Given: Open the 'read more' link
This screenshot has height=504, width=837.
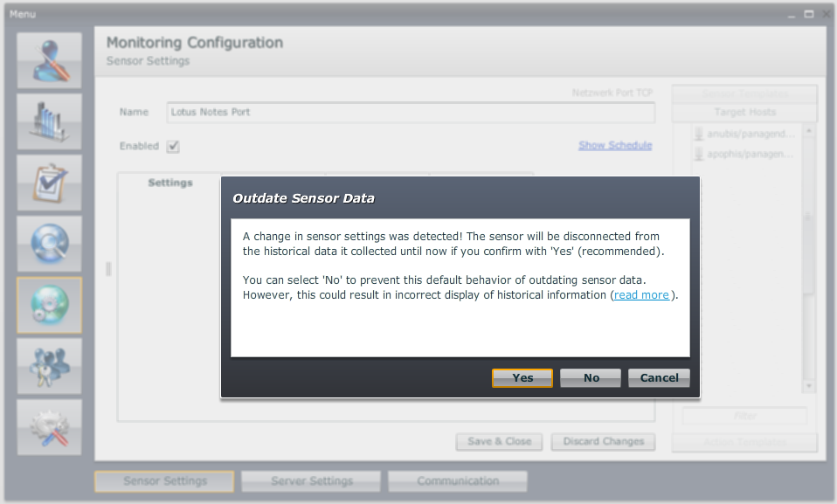Looking at the screenshot, I should 641,295.
